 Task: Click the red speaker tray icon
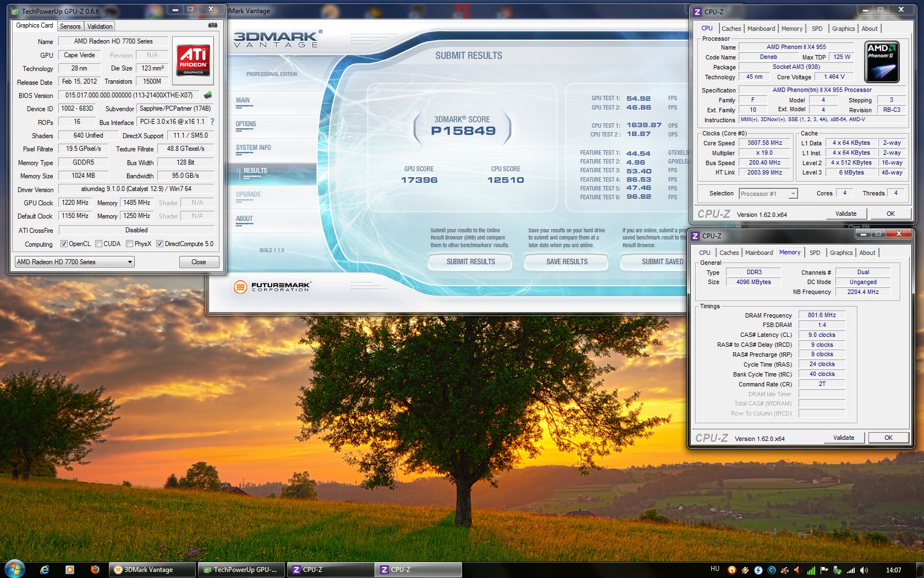pos(798,570)
